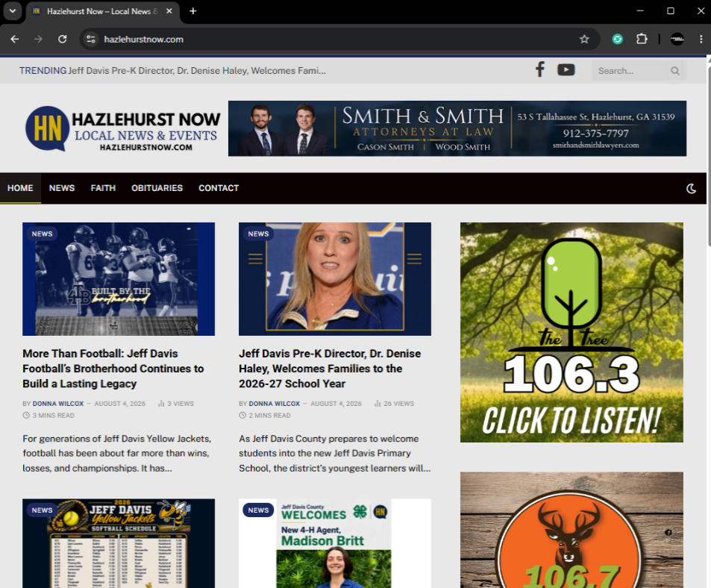Bookmark this page with star icon
Image resolution: width=711 pixels, height=588 pixels.
(x=584, y=39)
